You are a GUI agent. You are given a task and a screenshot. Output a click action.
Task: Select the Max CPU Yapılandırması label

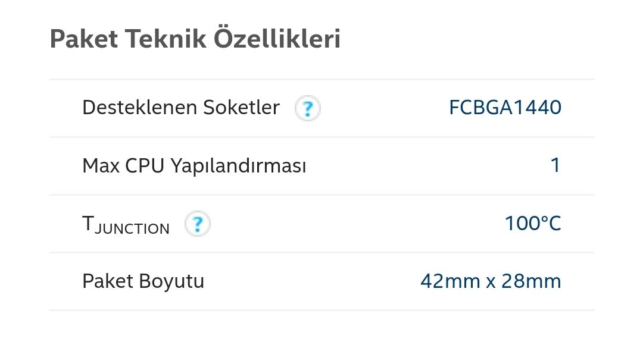point(194,166)
